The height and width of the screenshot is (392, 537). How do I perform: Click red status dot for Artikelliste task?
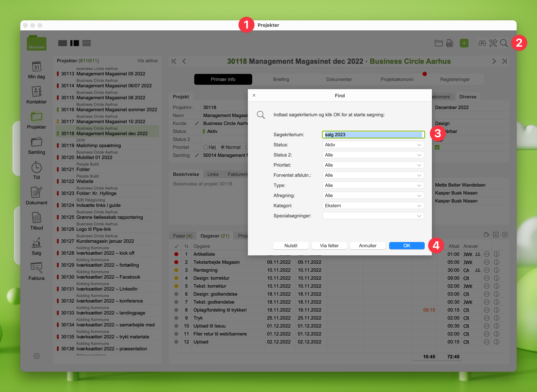pyautogui.click(x=176, y=254)
